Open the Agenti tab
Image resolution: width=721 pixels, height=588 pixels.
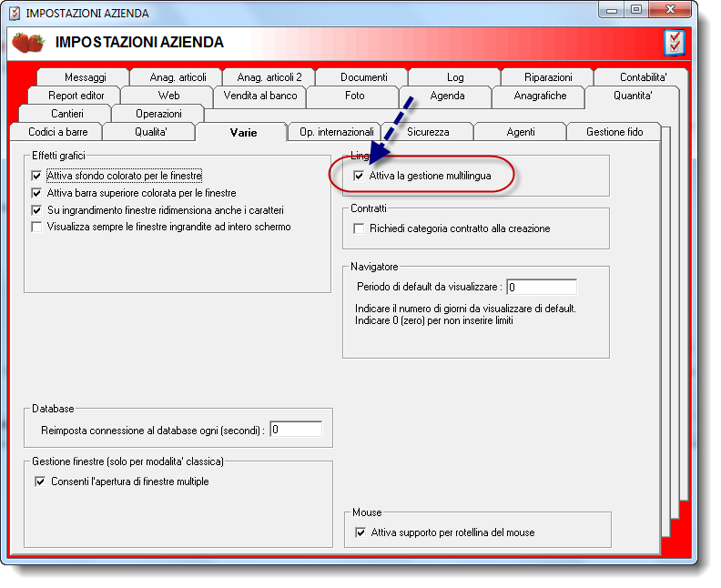tap(521, 132)
